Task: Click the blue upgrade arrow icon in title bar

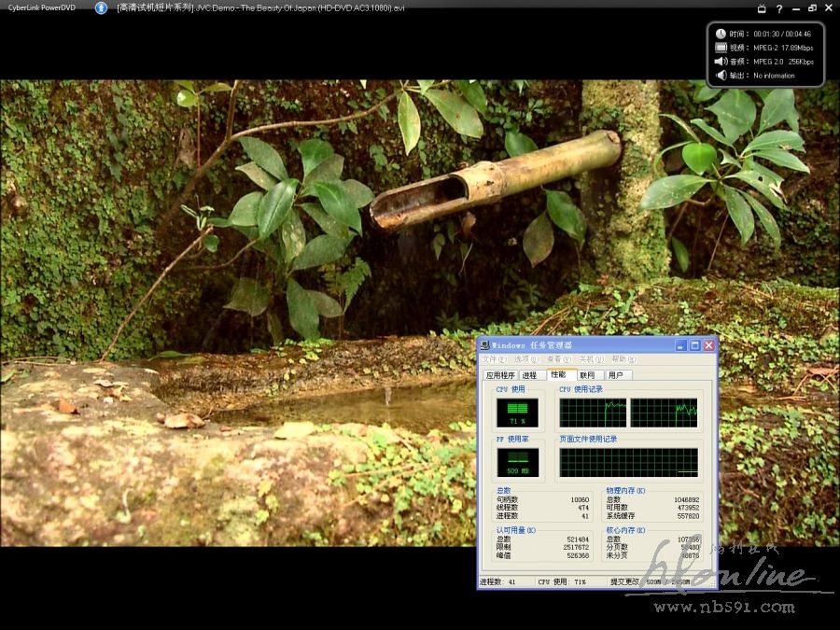Action: pos(102,7)
